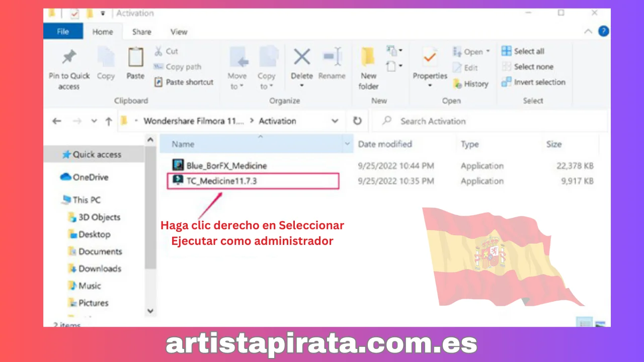This screenshot has height=362, width=644.
Task: Open the Move to menu
Action: [237, 68]
